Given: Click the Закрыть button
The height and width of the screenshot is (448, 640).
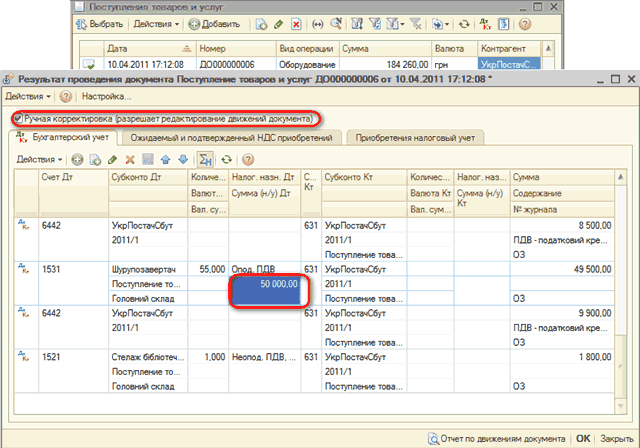Looking at the screenshot, I should [615, 438].
